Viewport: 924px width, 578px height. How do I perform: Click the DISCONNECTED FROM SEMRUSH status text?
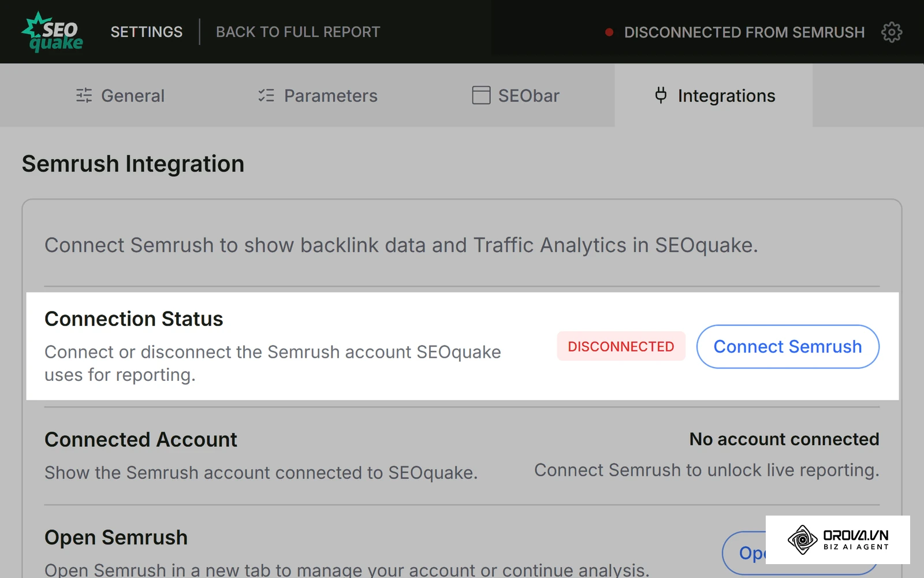pyautogui.click(x=744, y=32)
